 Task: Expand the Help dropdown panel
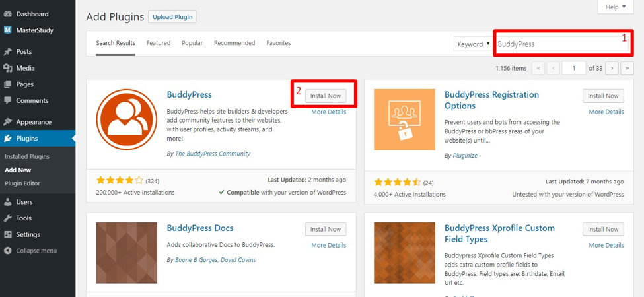pyautogui.click(x=616, y=7)
